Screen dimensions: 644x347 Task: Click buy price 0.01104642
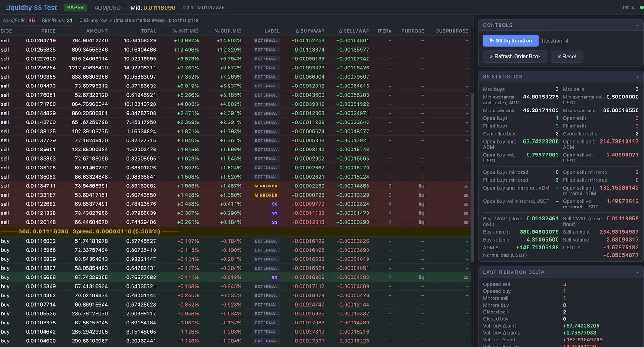pos(40,332)
